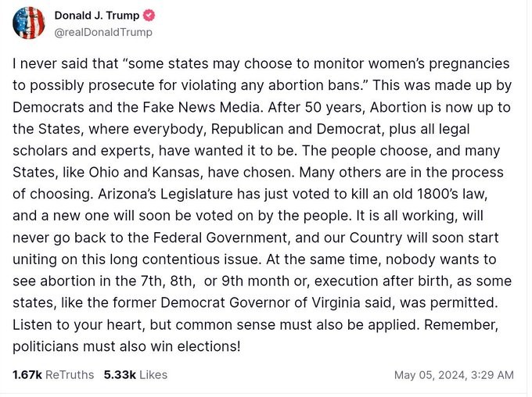View the 1.67k ReTruths count

point(53,375)
